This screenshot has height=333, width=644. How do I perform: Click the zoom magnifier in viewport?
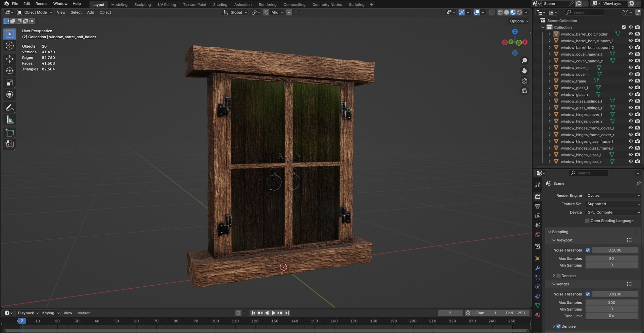click(x=524, y=61)
